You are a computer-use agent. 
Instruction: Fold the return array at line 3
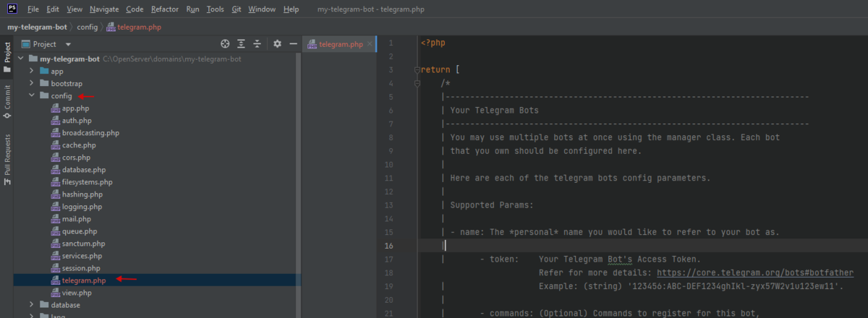pos(417,70)
